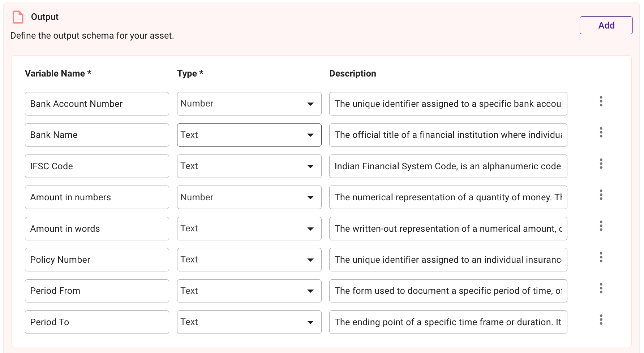Edit the Bank Name variable name field
644x353 pixels.
click(97, 135)
